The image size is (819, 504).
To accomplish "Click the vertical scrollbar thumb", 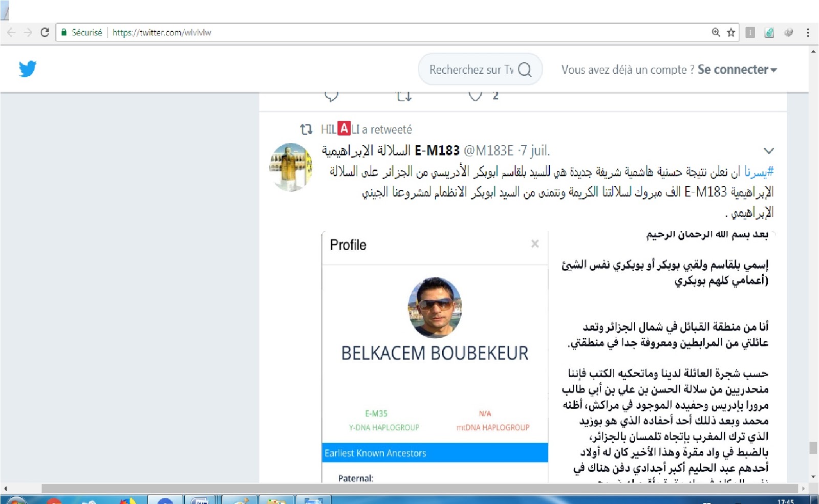I will pyautogui.click(x=813, y=448).
